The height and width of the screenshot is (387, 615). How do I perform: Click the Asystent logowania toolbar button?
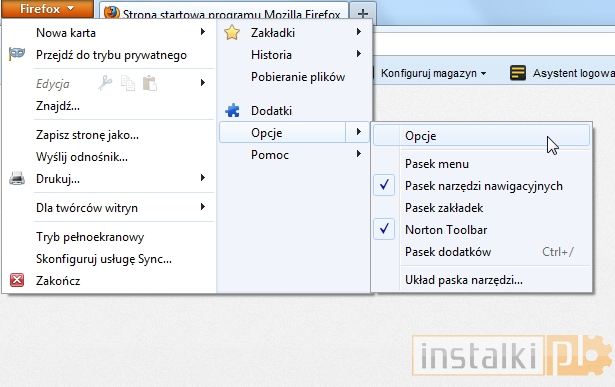(562, 73)
